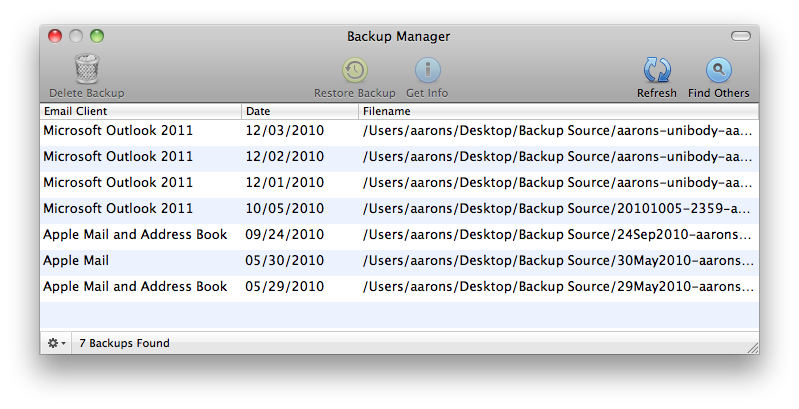Select the 05/29/2010 Apple Mail and Address Book backup
Viewport: 799px width, 409px height.
click(x=400, y=287)
